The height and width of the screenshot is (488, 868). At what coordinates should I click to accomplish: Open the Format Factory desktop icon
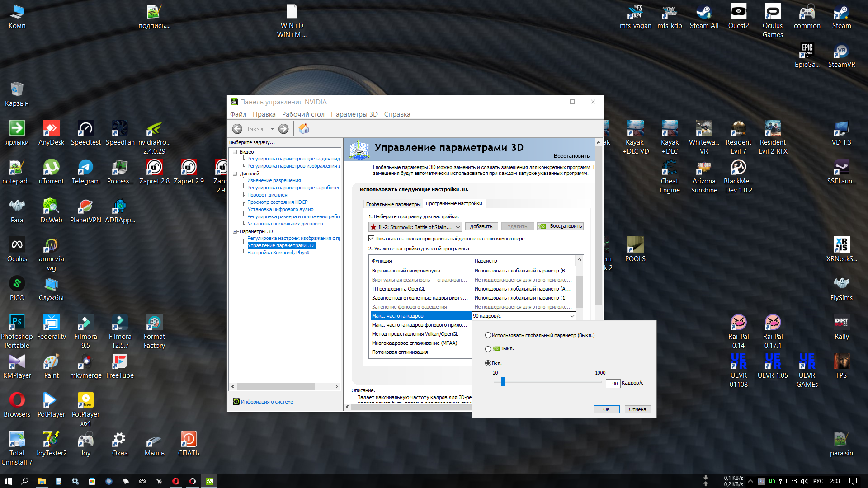[154, 332]
